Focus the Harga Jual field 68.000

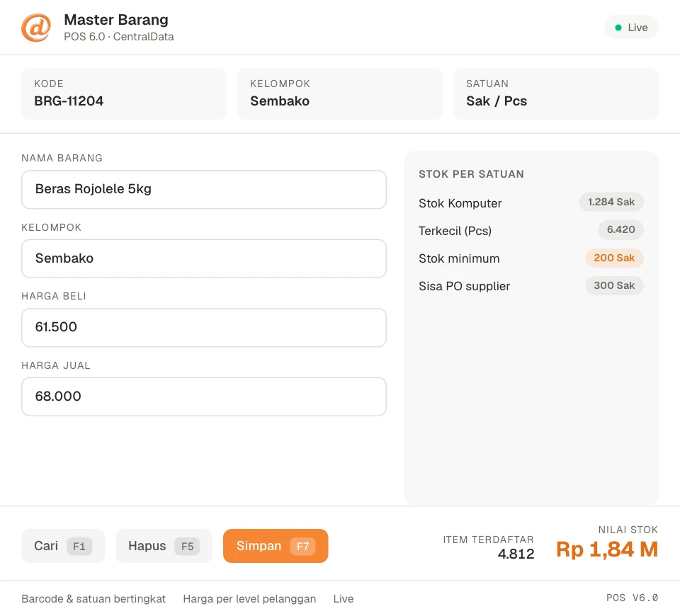pyautogui.click(x=204, y=397)
